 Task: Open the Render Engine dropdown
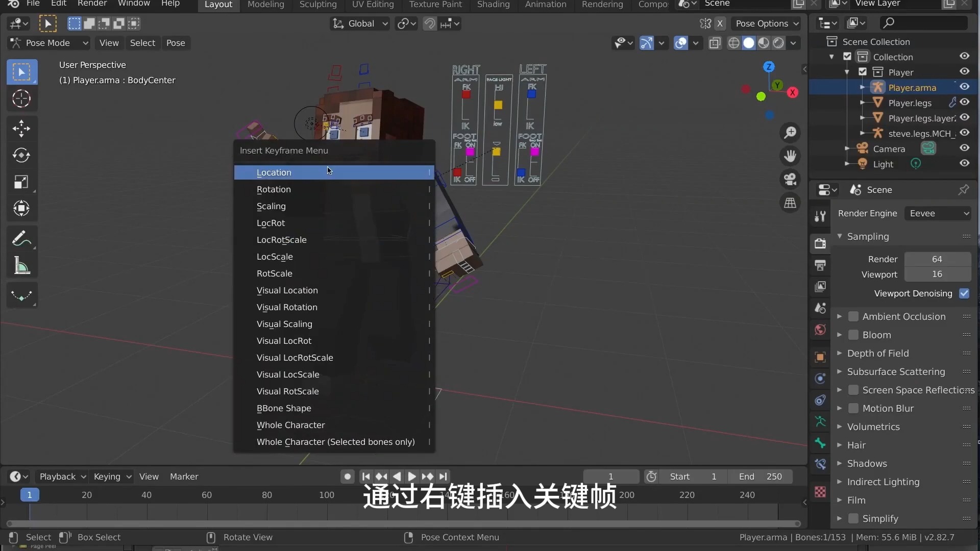click(938, 213)
